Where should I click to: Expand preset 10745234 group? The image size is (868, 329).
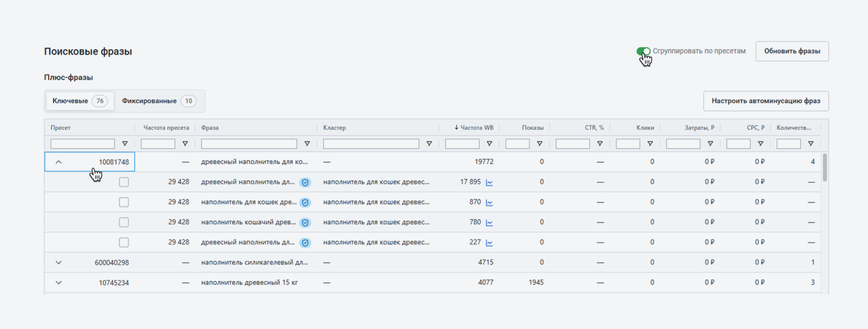(x=59, y=283)
